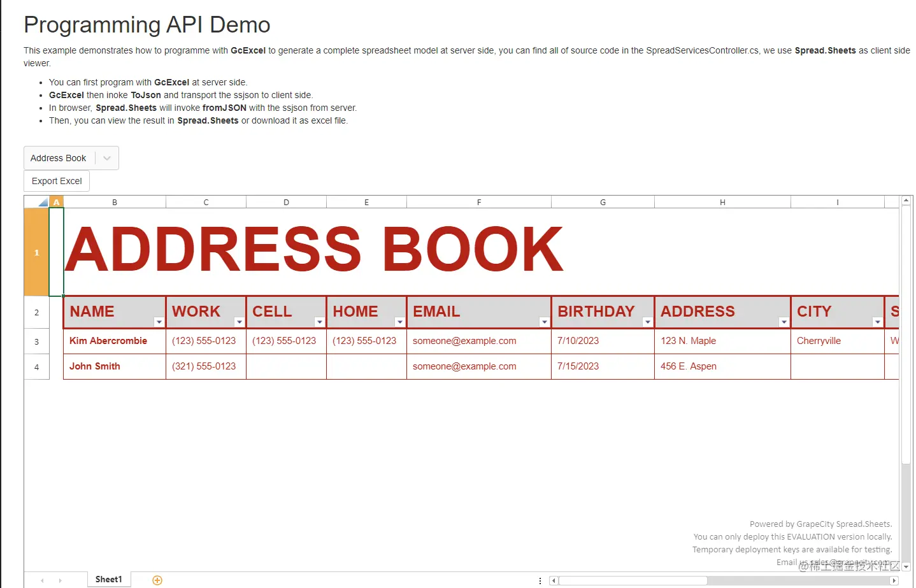Click the select-all corner triangle
This screenshot has height=588, width=916.
(x=37, y=202)
